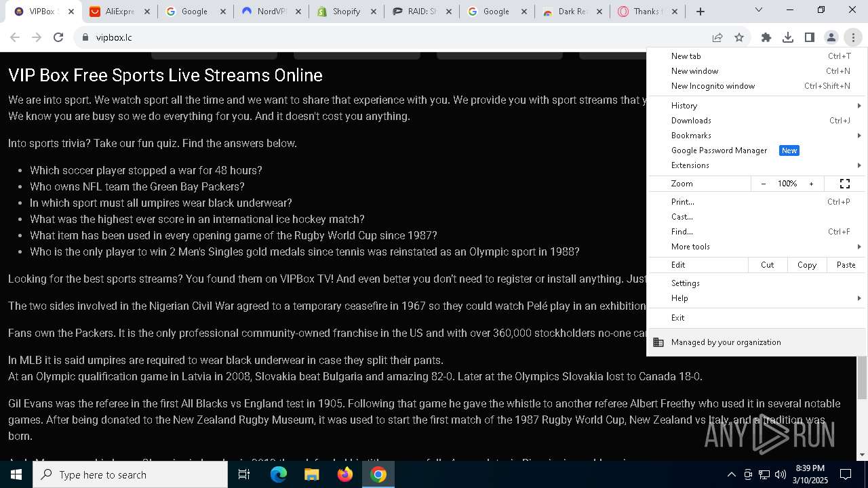Choose Exit from the menu
Viewport: 868px width, 488px height.
pos(757,318)
